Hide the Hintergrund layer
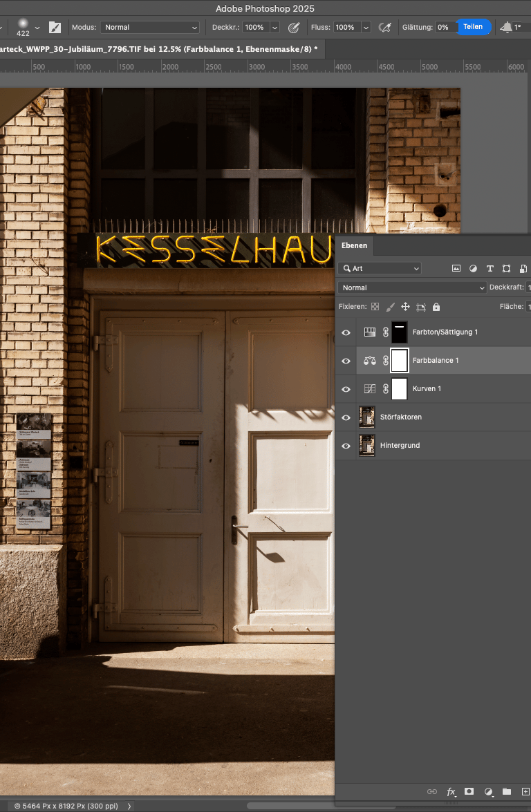This screenshot has height=812, width=531. click(x=346, y=445)
